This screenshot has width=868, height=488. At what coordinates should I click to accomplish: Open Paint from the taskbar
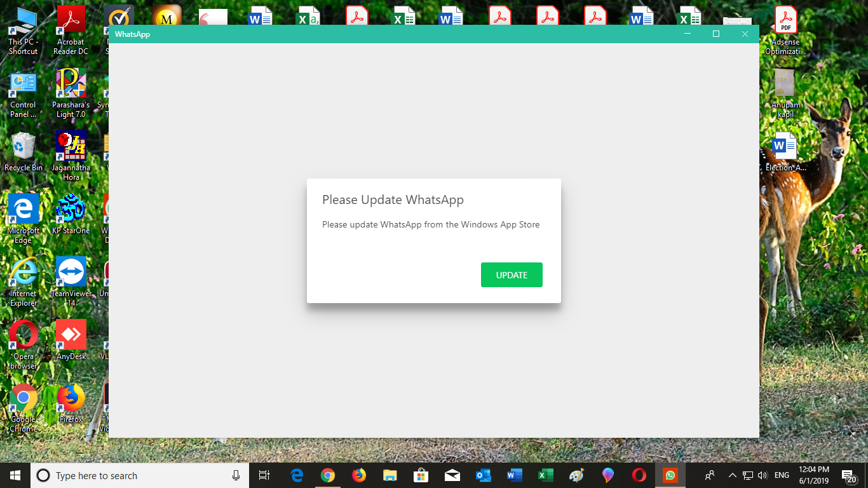[x=577, y=475]
